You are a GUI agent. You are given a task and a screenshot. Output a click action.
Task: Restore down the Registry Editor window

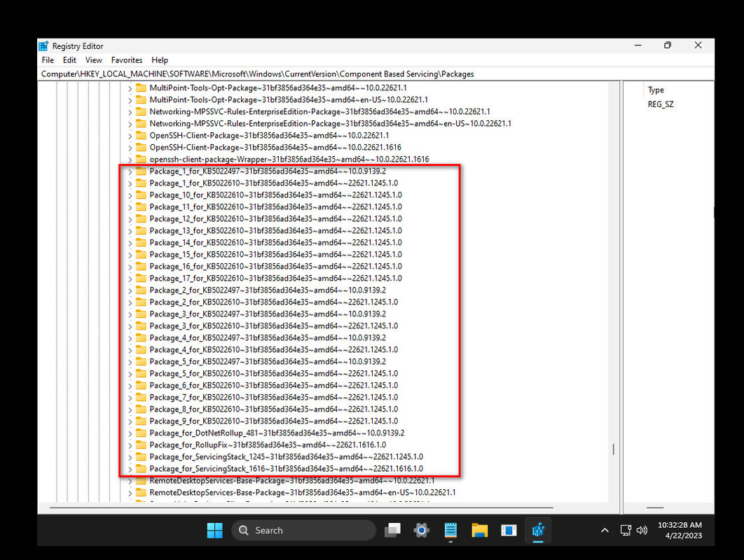668,45
